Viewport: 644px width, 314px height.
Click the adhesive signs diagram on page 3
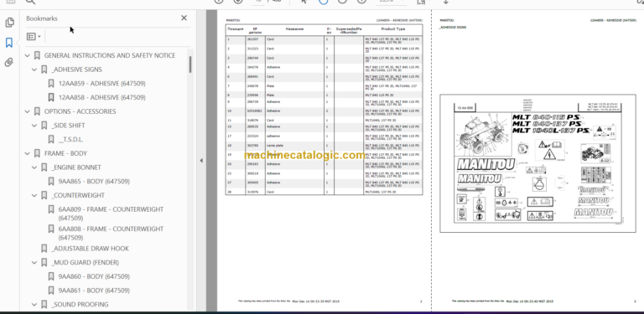point(538,163)
